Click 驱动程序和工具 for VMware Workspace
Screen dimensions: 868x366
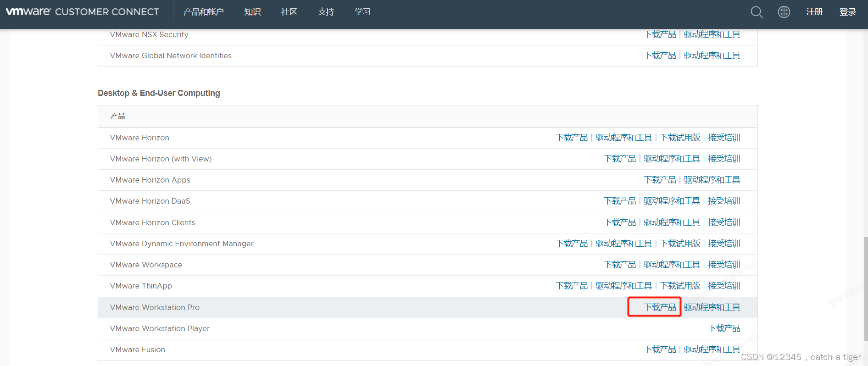tap(672, 265)
